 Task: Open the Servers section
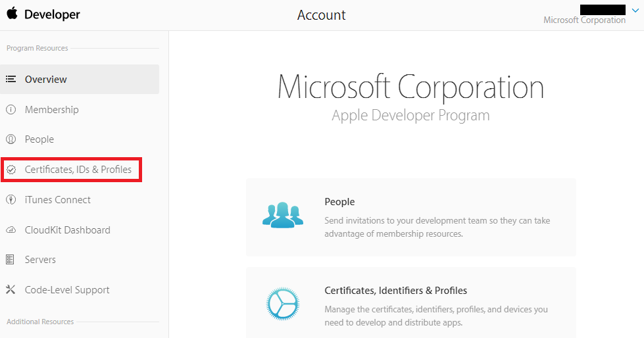click(x=40, y=260)
